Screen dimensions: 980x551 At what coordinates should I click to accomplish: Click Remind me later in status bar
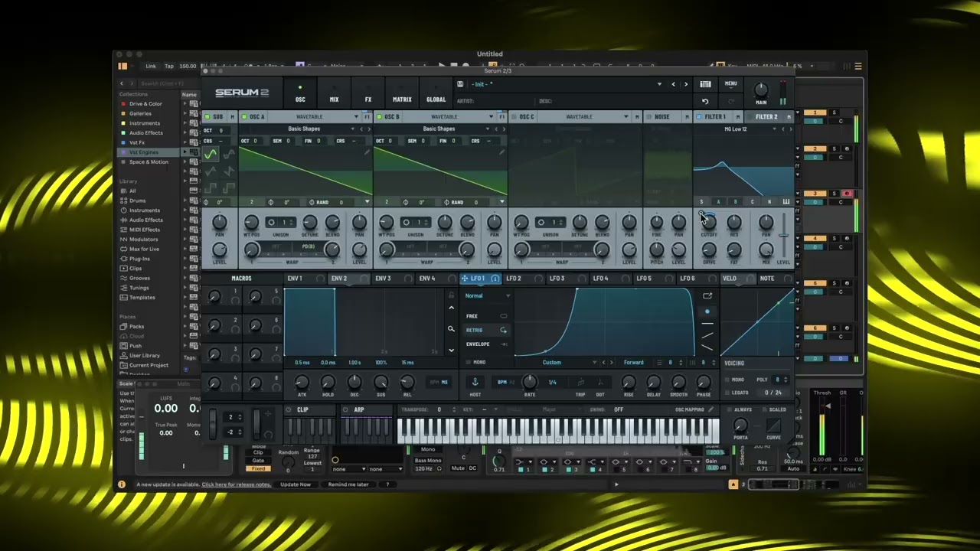pos(348,484)
